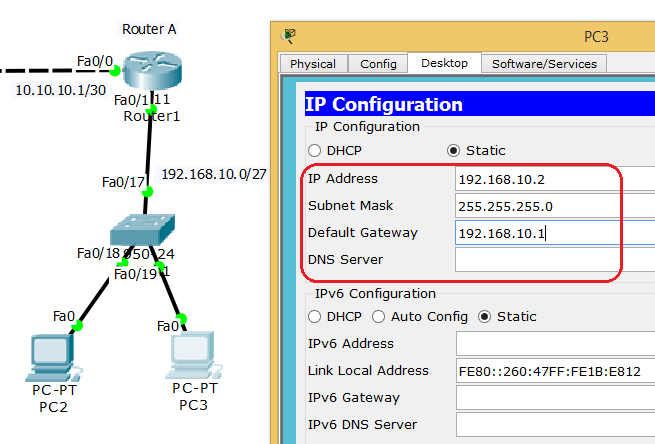Open the Config tab
The height and width of the screenshot is (444, 655).
point(378,64)
